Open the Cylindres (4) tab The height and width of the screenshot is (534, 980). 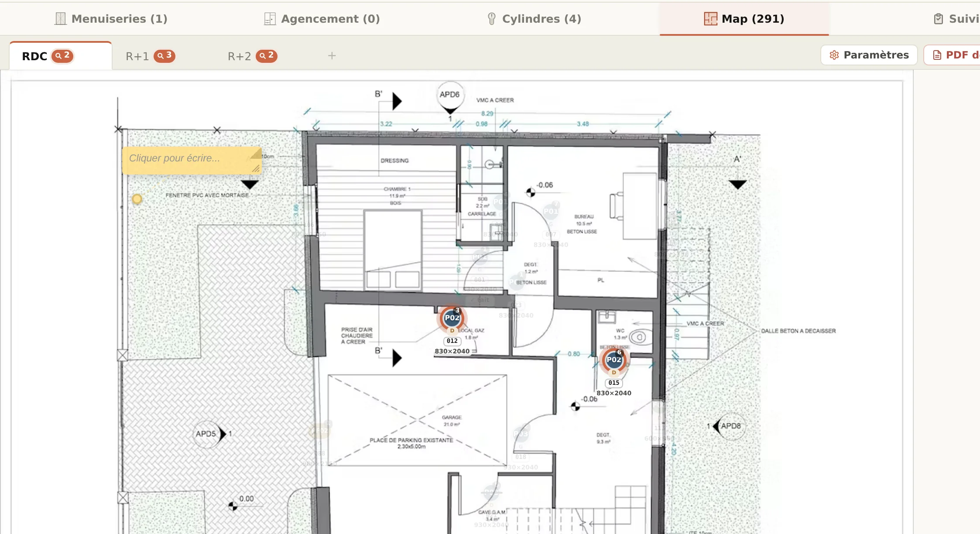[x=534, y=19]
